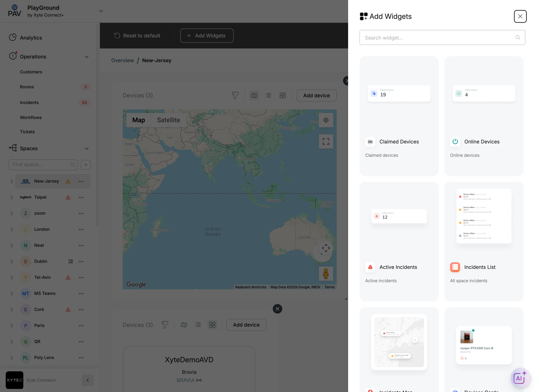Screen dimensions: 535x392
Task: Click the Active Incidents alert icon
Action: (370, 267)
